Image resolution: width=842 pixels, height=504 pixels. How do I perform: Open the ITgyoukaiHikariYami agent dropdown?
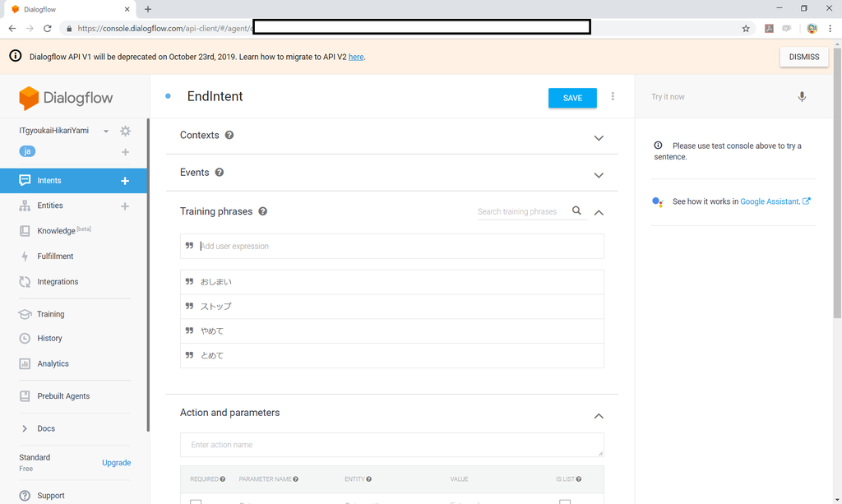106,131
